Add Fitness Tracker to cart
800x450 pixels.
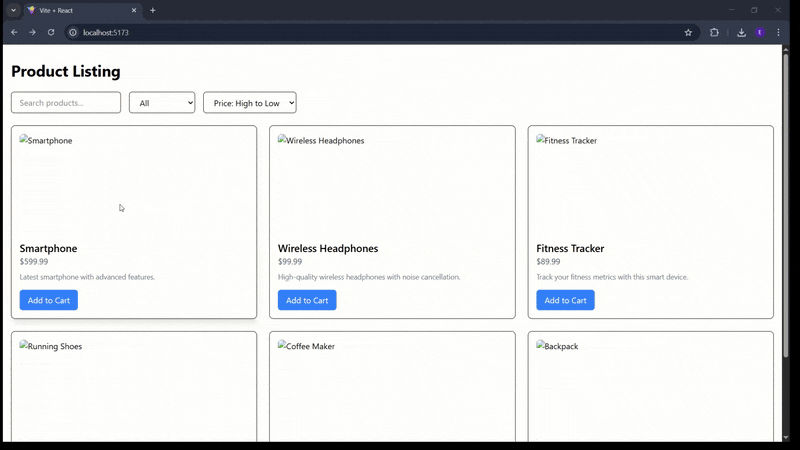565,300
